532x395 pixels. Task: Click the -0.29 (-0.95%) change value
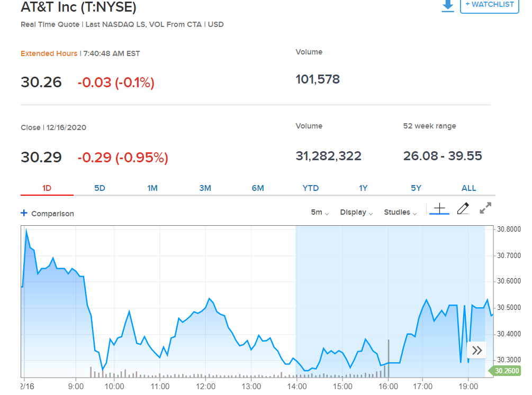(x=123, y=158)
